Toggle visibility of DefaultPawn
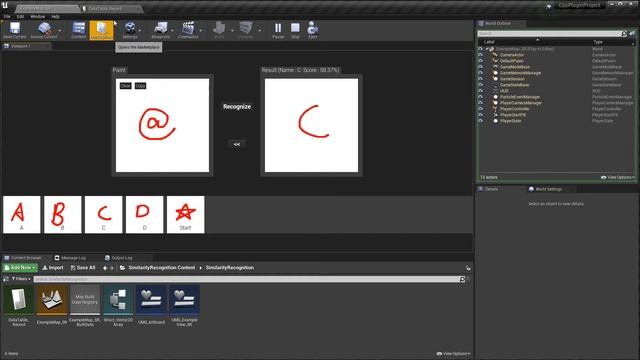 (480, 61)
